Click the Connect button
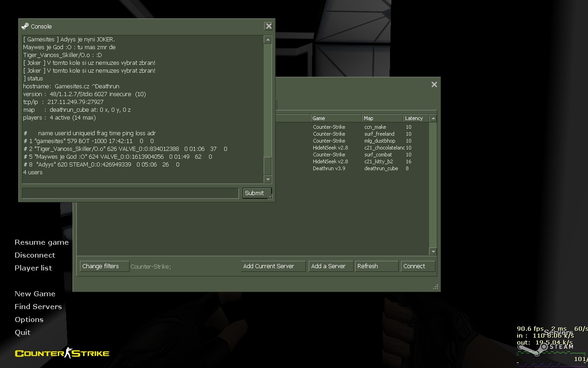 (418, 266)
